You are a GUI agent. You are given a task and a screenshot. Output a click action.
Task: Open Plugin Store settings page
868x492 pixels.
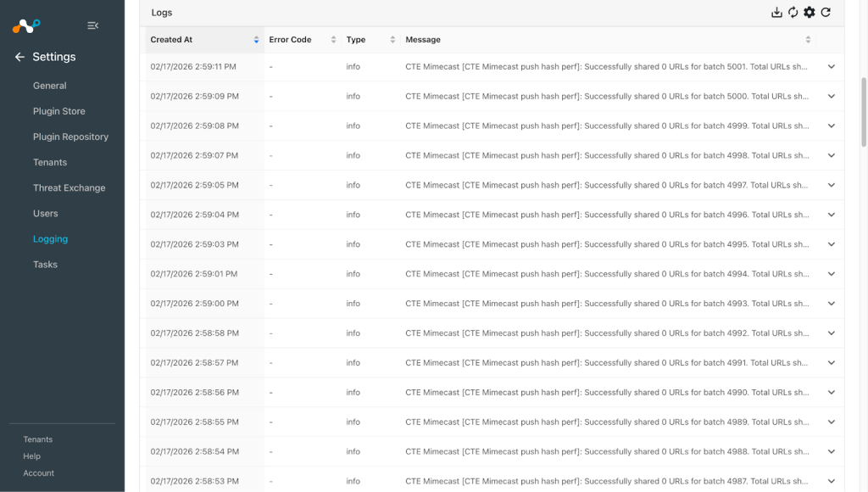[59, 111]
